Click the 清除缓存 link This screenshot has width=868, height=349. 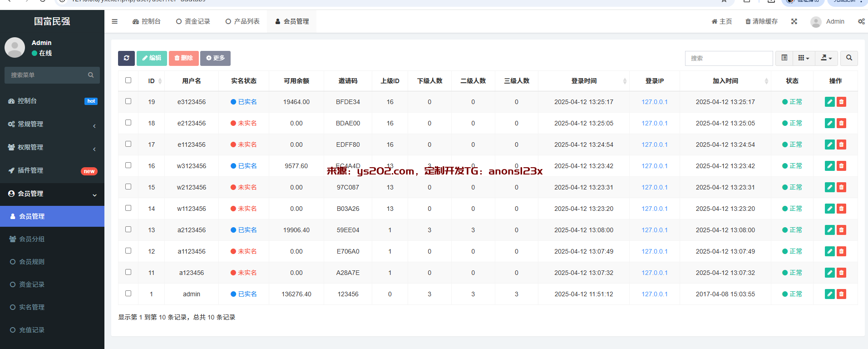pyautogui.click(x=761, y=21)
